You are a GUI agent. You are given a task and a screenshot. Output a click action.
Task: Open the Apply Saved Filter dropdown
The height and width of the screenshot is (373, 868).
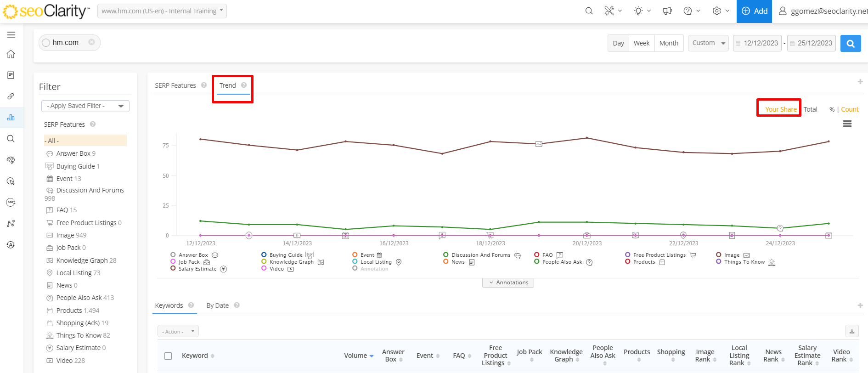click(x=85, y=106)
